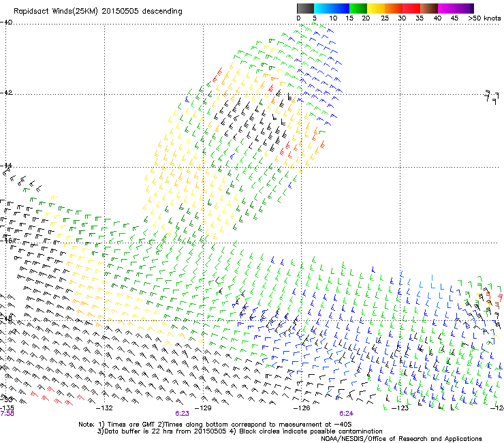504x443 pixels.
Task: Click the '>50 knots' legend label
Action: [x=484, y=18]
